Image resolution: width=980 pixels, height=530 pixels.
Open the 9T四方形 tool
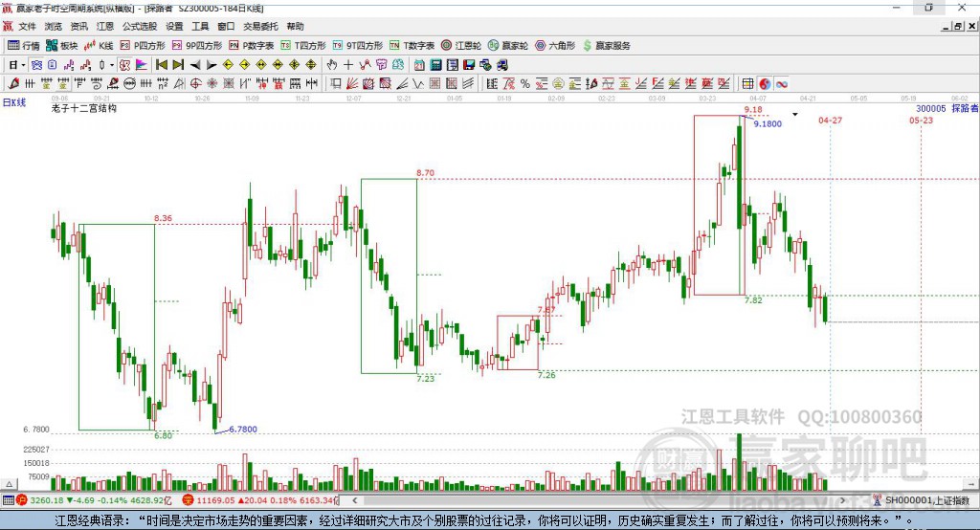[358, 46]
